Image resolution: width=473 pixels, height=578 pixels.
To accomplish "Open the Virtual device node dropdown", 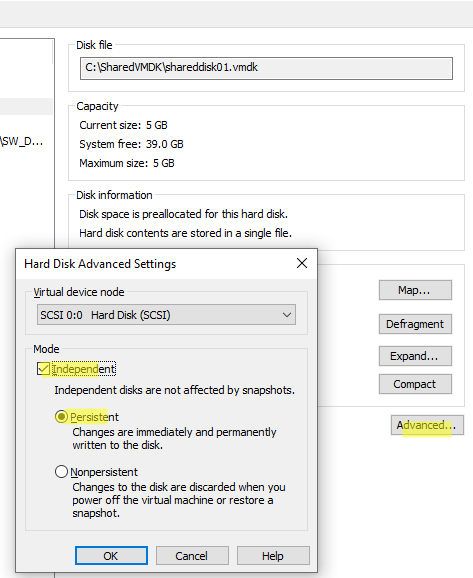I will [166, 315].
